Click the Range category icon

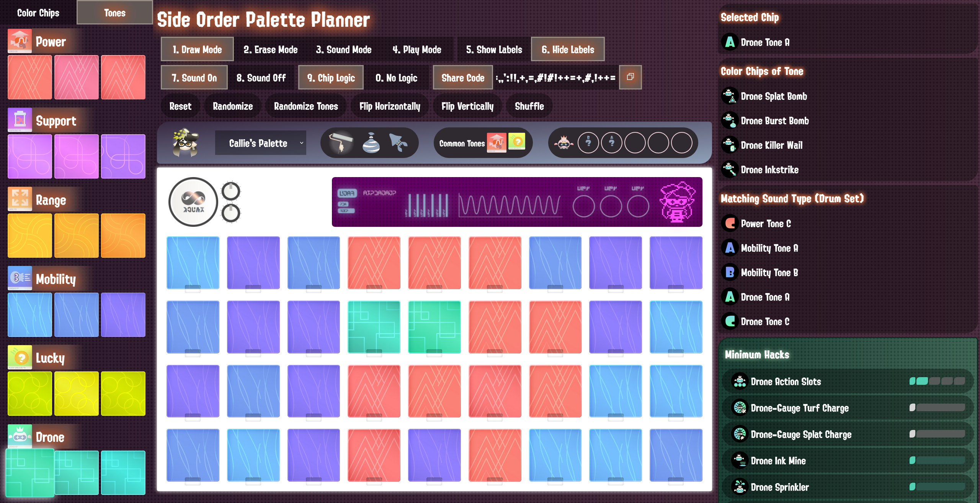[20, 199]
